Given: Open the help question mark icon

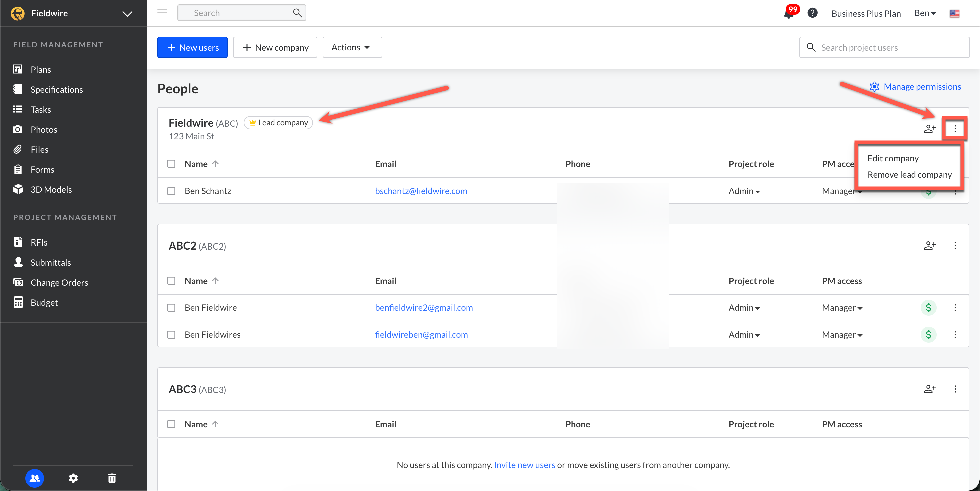Looking at the screenshot, I should [x=812, y=13].
